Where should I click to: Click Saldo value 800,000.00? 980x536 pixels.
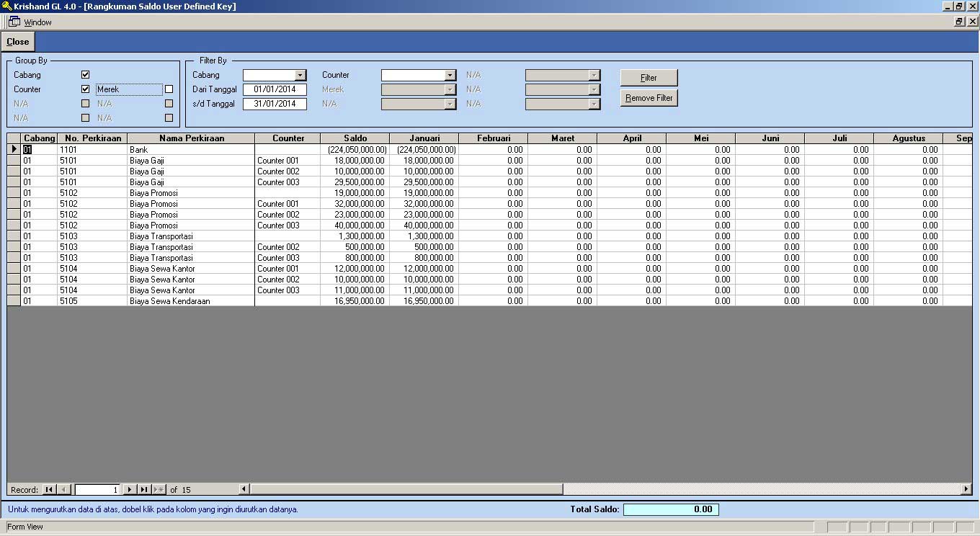pyautogui.click(x=355, y=257)
